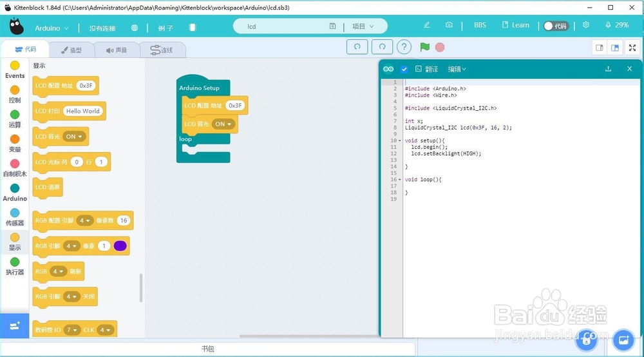Select the 显示 display category
This screenshot has width=644, height=357.
15,242
